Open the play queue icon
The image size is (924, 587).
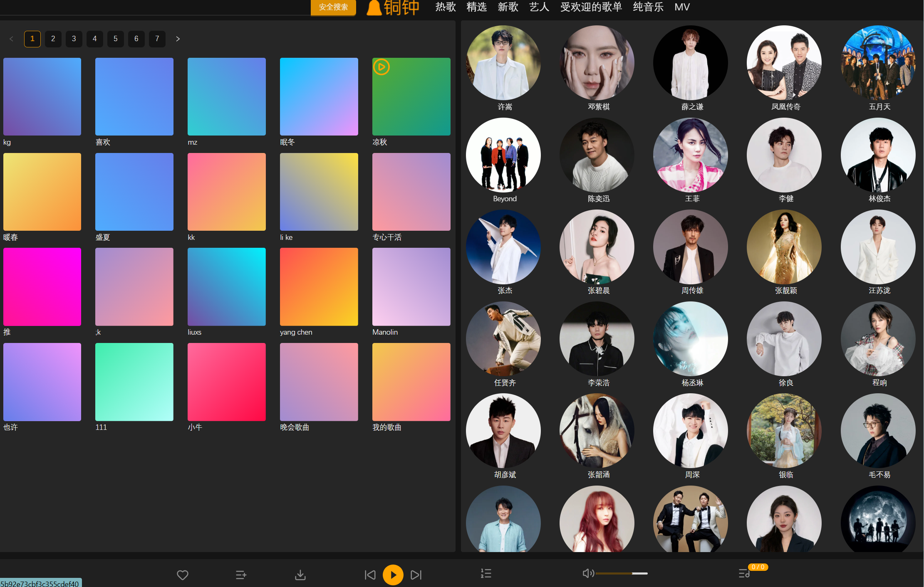coord(744,574)
